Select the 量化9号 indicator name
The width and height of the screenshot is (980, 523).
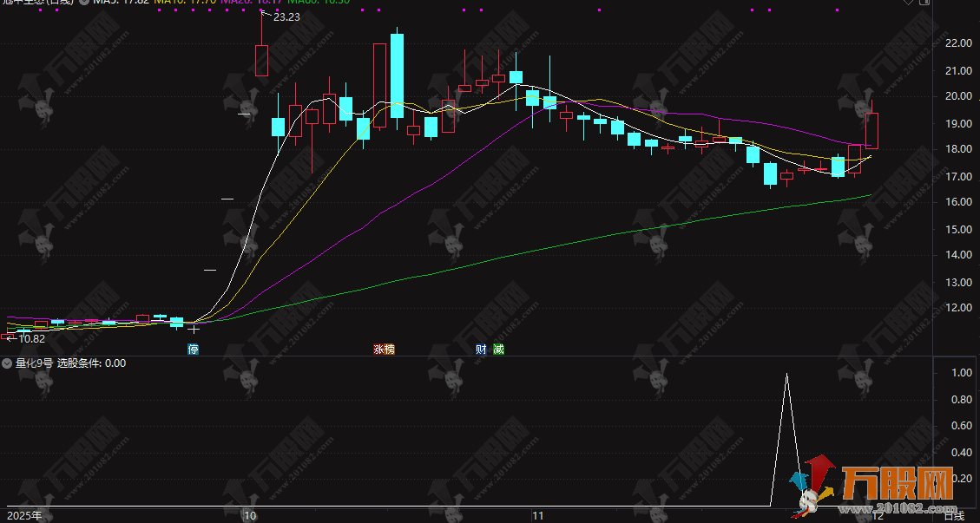35,363
